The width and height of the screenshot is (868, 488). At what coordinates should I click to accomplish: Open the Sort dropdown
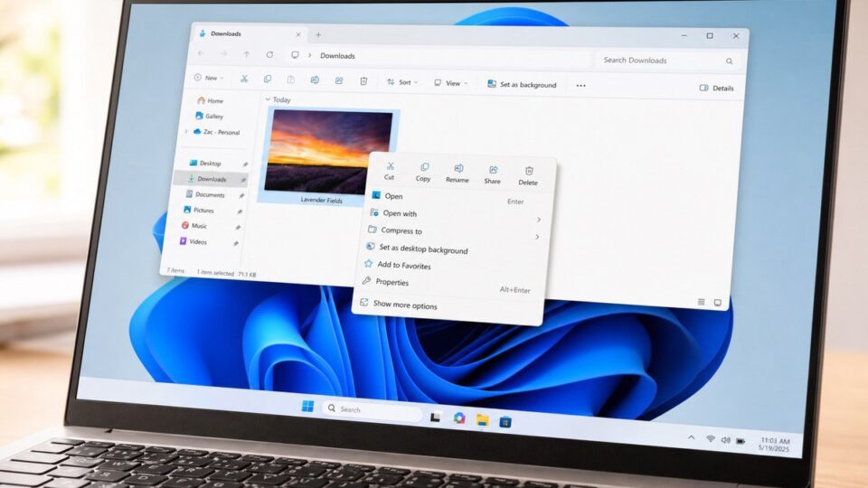pos(402,82)
